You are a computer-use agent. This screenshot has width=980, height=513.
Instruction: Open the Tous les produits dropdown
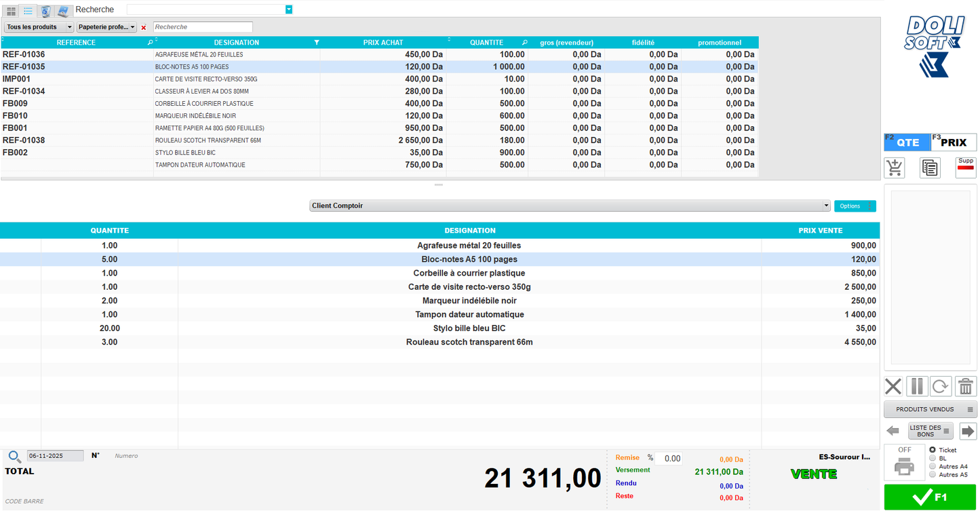(37, 26)
